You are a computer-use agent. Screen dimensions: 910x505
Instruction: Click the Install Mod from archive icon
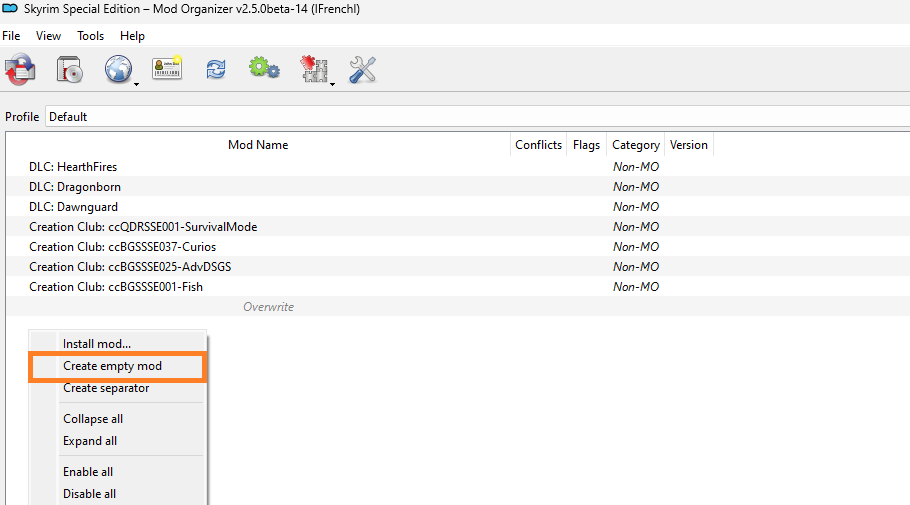pyautogui.click(x=70, y=69)
